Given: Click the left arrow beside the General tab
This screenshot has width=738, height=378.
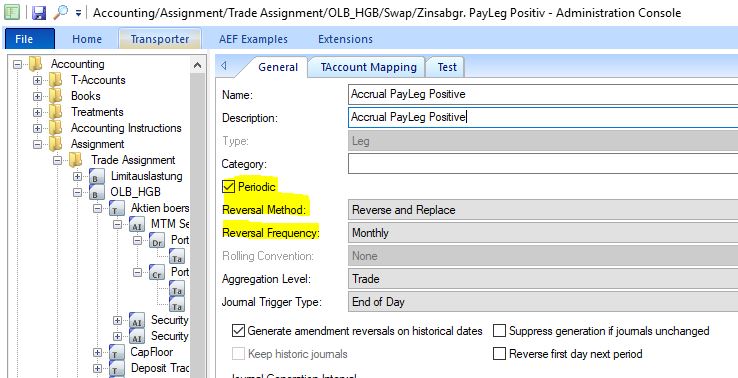Looking at the screenshot, I should pos(224,66).
